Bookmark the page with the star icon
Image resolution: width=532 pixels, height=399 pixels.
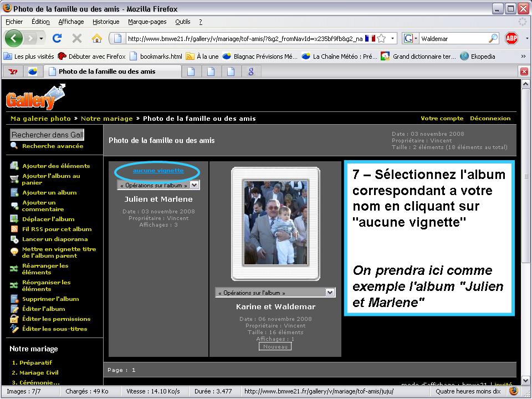point(381,38)
